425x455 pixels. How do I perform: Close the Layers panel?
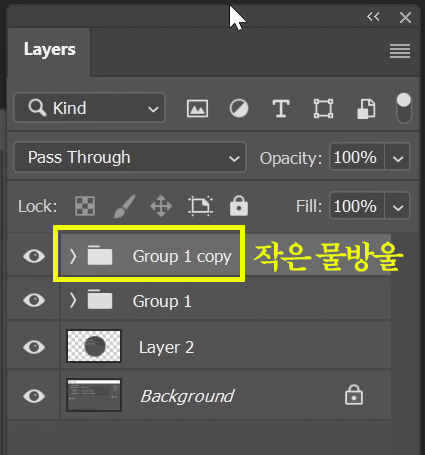coord(405,17)
